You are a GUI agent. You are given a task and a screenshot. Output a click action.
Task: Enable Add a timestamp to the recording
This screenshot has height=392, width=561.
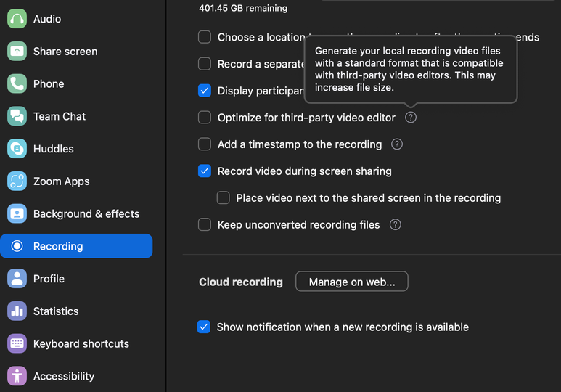(205, 144)
